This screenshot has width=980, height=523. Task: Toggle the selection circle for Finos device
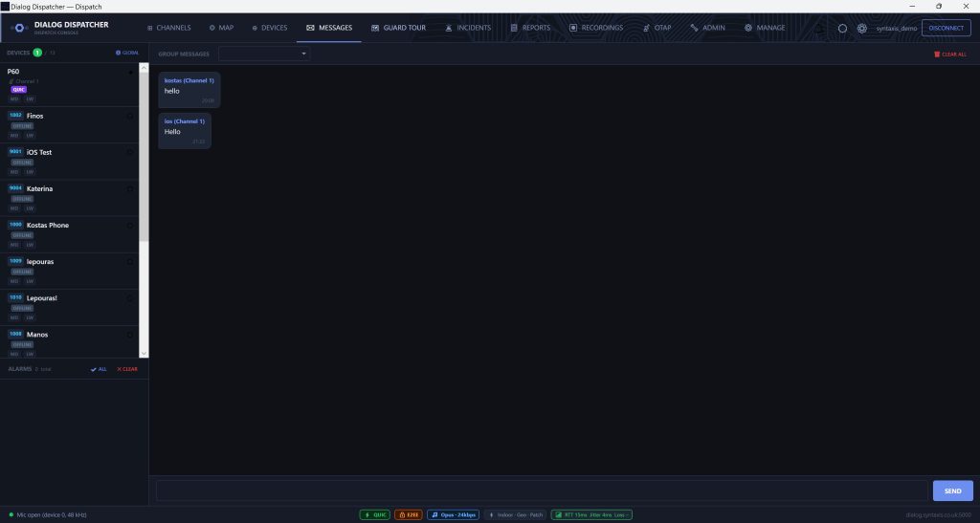pyautogui.click(x=130, y=116)
